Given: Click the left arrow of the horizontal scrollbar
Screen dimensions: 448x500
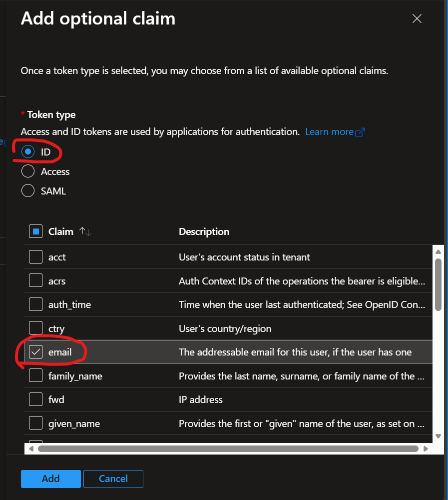Looking at the screenshot, I should pos(31,448).
